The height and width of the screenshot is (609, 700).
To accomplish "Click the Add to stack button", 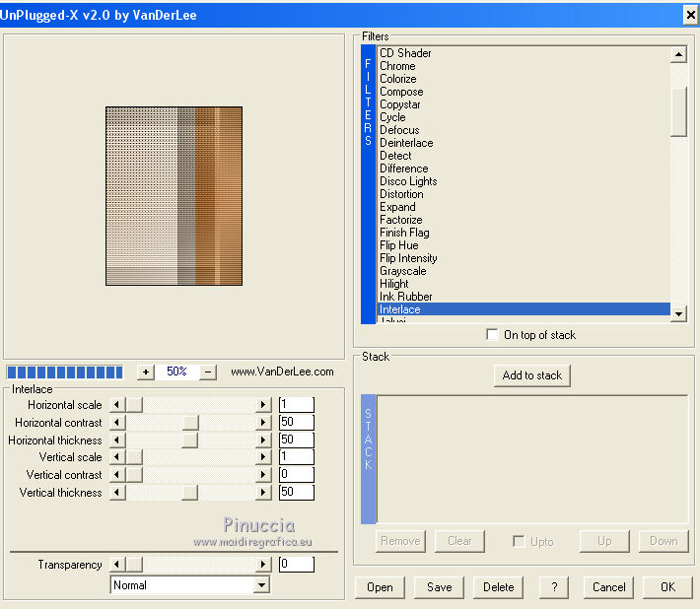I will 532,375.
